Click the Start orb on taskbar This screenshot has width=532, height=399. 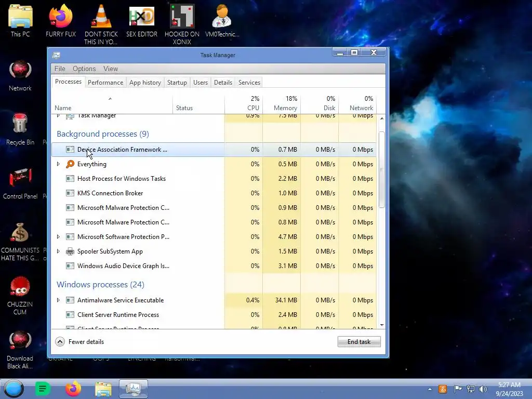tap(14, 389)
